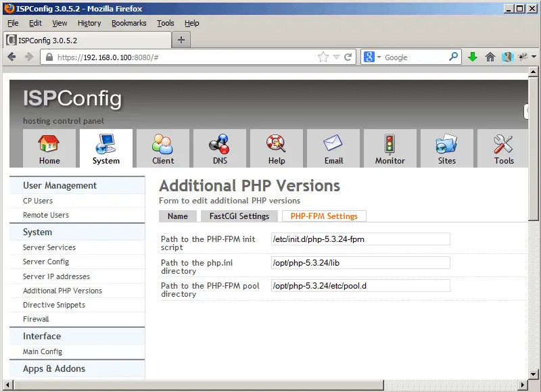The width and height of the screenshot is (541, 392).
Task: Open Server Config link
Action: (x=46, y=262)
